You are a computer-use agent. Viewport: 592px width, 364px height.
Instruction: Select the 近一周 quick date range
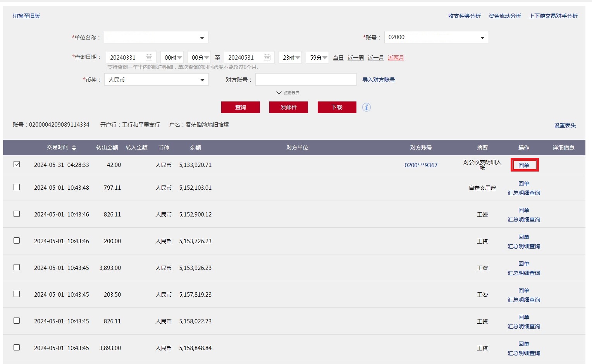tap(355, 58)
